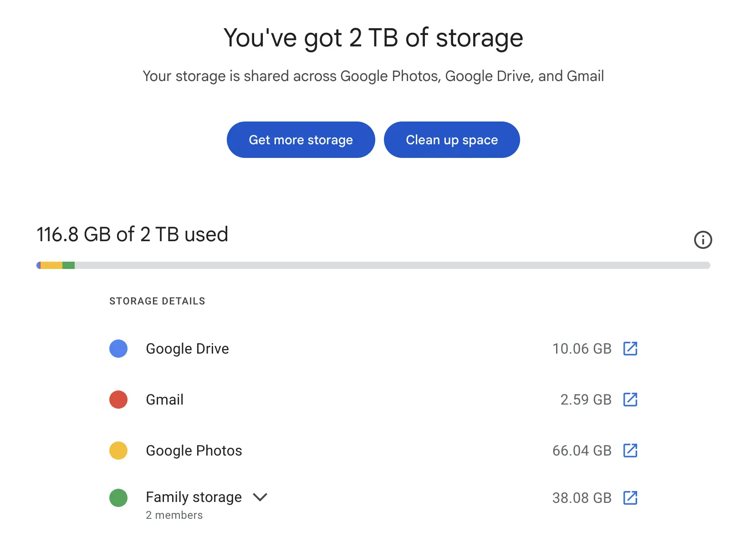Click the 2 members subtitle

pos(174,515)
